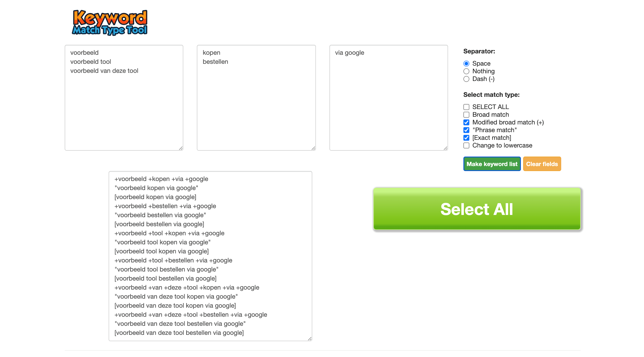The height and width of the screenshot is (357, 644).
Task: Click the resize handle of the via google box
Action: tap(445, 148)
